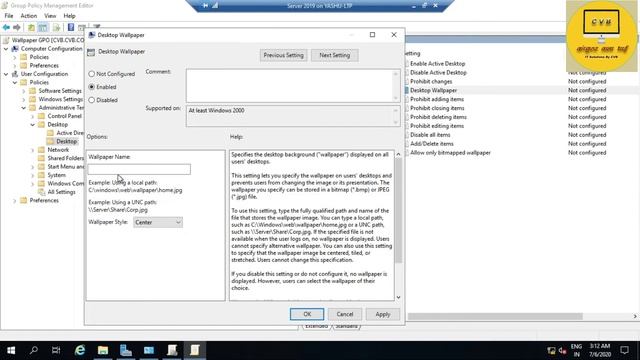Select the Disable all items setting

[x=430, y=135]
